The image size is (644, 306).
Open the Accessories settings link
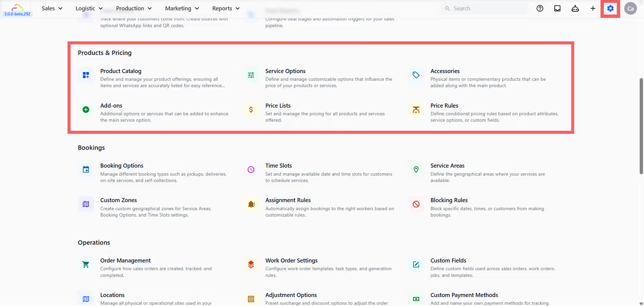tap(445, 71)
